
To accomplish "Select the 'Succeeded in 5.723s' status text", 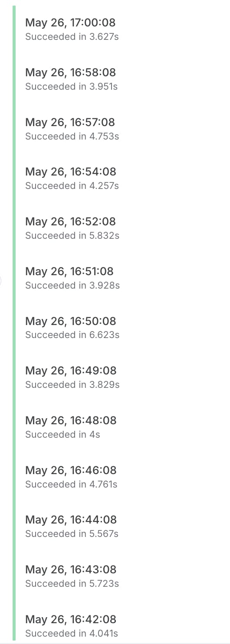I will click(x=72, y=583).
